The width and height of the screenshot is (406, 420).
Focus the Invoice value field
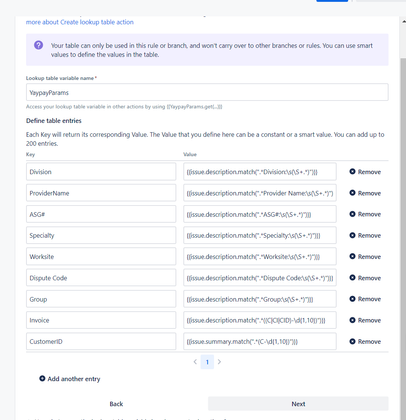pos(260,320)
